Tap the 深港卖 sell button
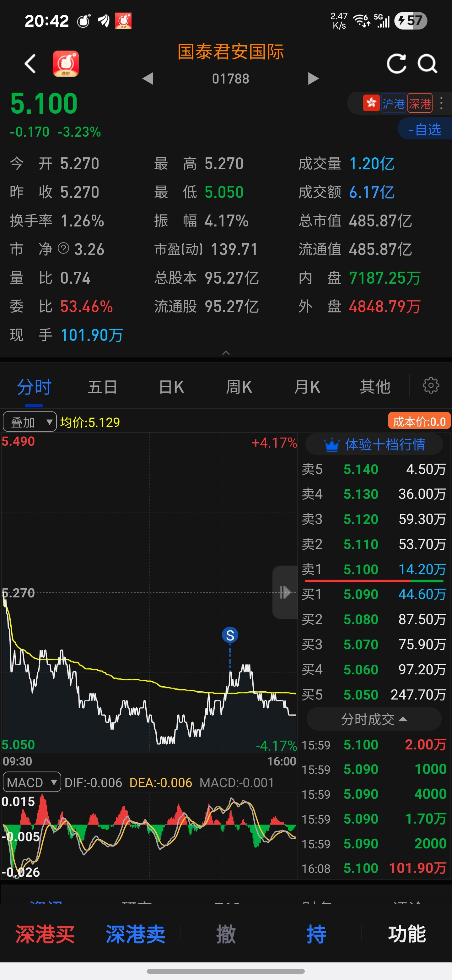452x980 pixels. [136, 934]
